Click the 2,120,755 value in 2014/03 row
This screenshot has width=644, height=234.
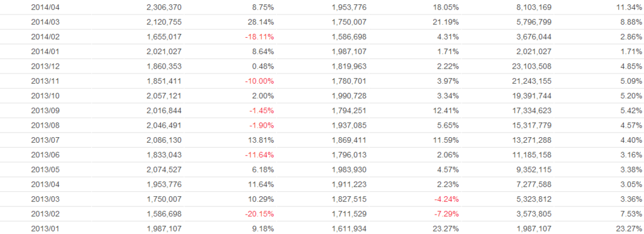click(x=164, y=22)
